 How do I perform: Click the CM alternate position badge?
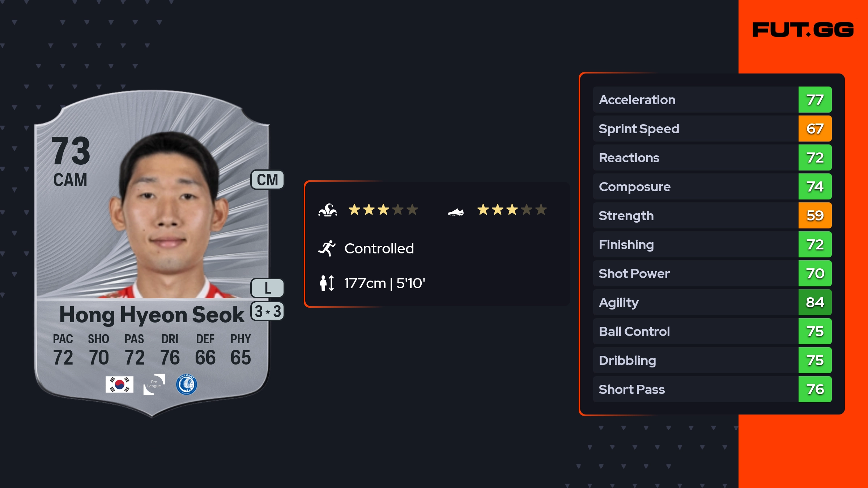[267, 180]
